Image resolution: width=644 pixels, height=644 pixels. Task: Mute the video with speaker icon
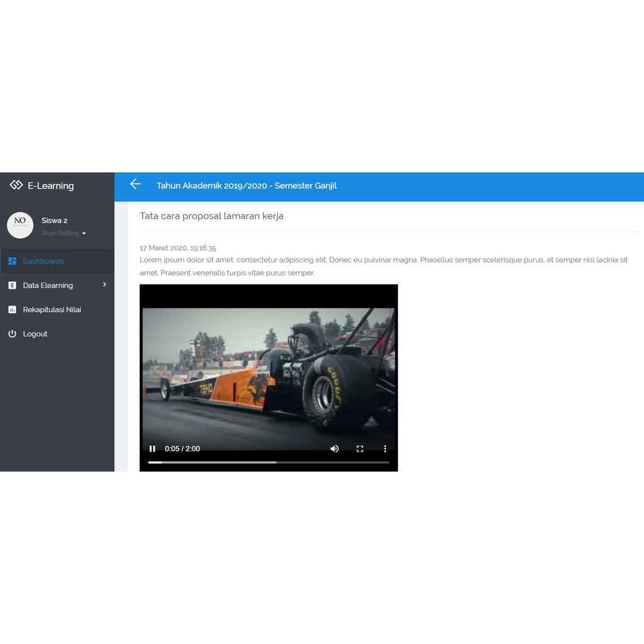tap(335, 448)
